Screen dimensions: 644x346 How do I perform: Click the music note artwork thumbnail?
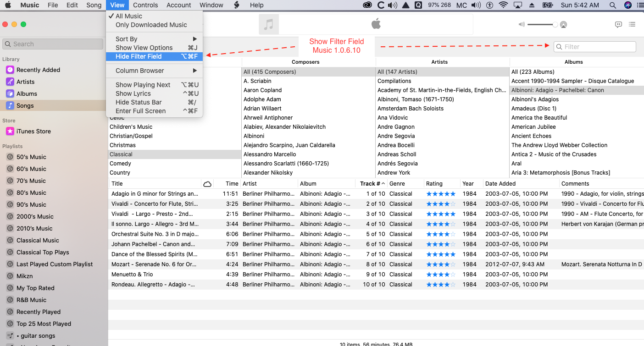pyautogui.click(x=269, y=24)
